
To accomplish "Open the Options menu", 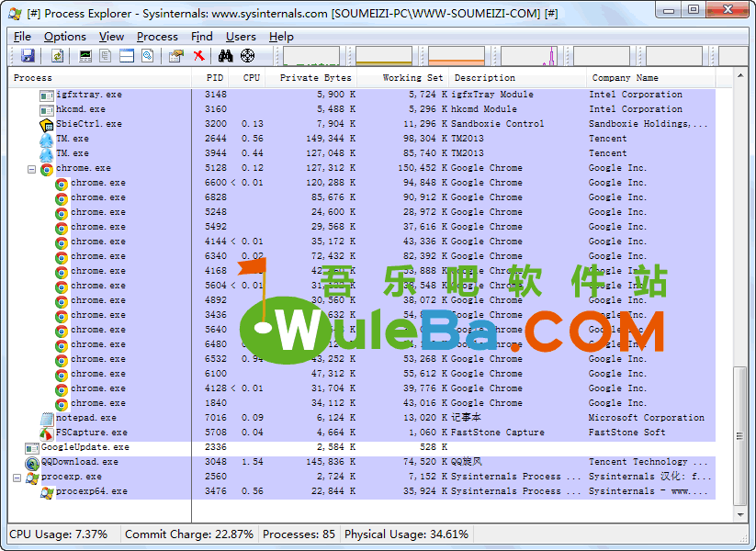I will pos(64,37).
